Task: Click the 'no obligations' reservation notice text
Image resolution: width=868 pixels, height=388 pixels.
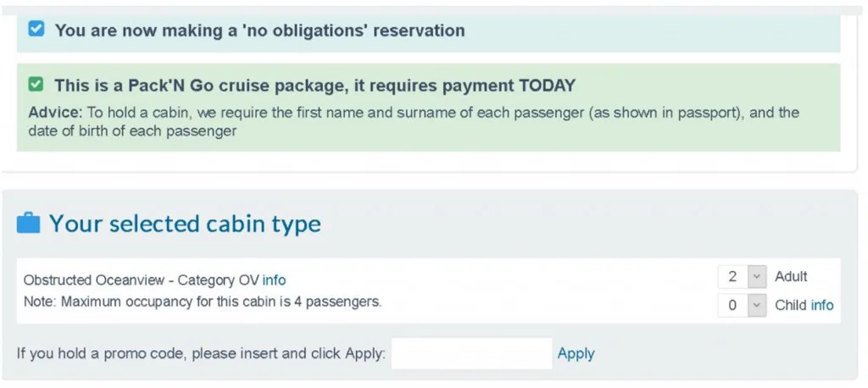Action: pos(259,30)
